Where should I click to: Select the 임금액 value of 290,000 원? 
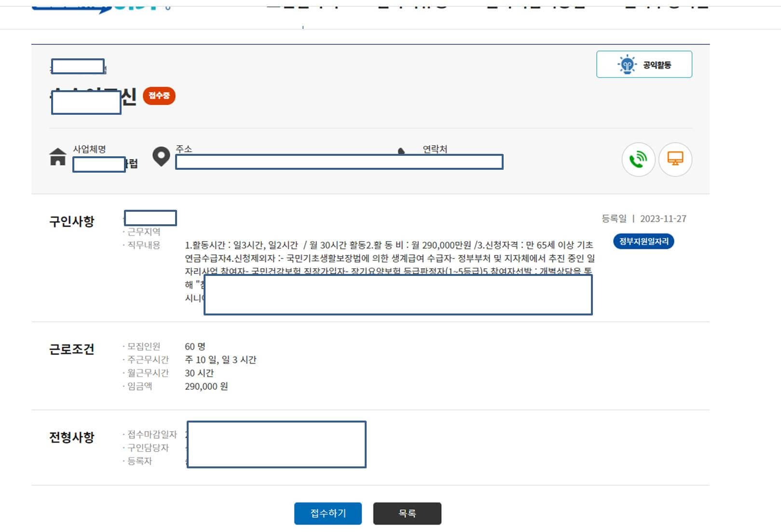click(207, 386)
